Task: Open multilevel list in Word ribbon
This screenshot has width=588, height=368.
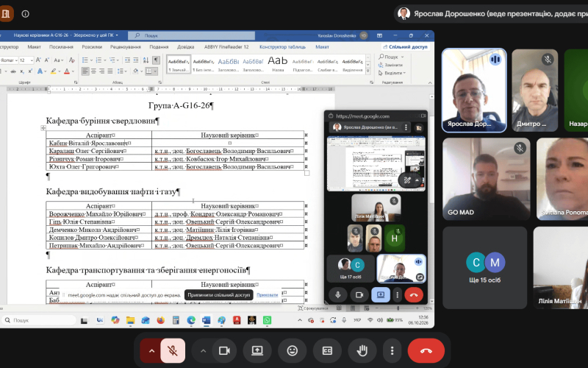Action: pos(114,60)
